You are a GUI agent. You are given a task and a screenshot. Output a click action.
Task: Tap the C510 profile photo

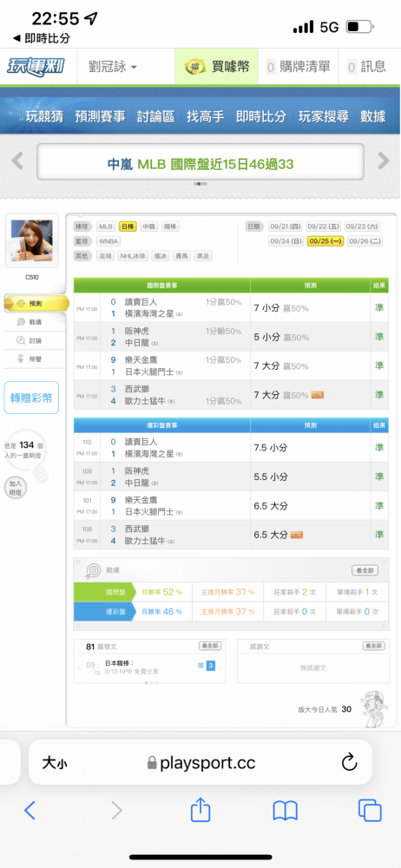coord(31,240)
